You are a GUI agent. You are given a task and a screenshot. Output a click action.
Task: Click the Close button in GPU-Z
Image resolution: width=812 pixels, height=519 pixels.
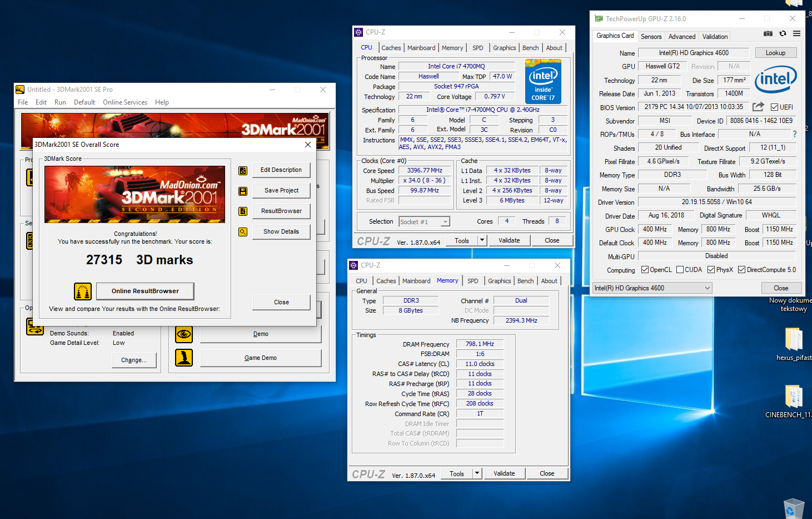tap(781, 288)
